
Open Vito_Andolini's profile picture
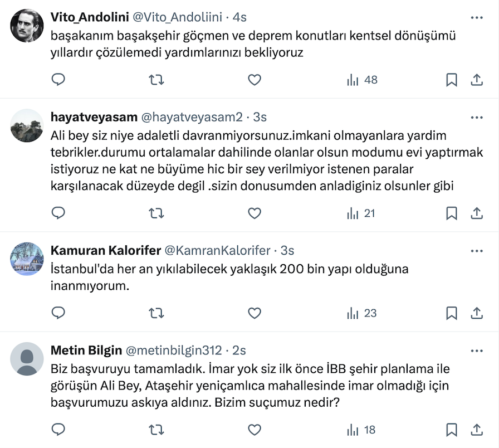[x=27, y=26]
